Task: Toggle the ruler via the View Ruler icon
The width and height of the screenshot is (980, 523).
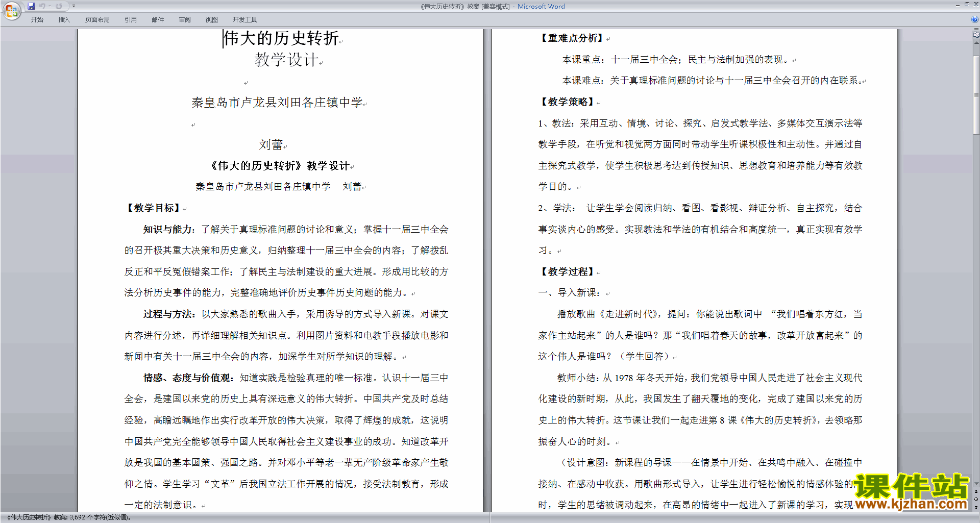Action: (976, 35)
